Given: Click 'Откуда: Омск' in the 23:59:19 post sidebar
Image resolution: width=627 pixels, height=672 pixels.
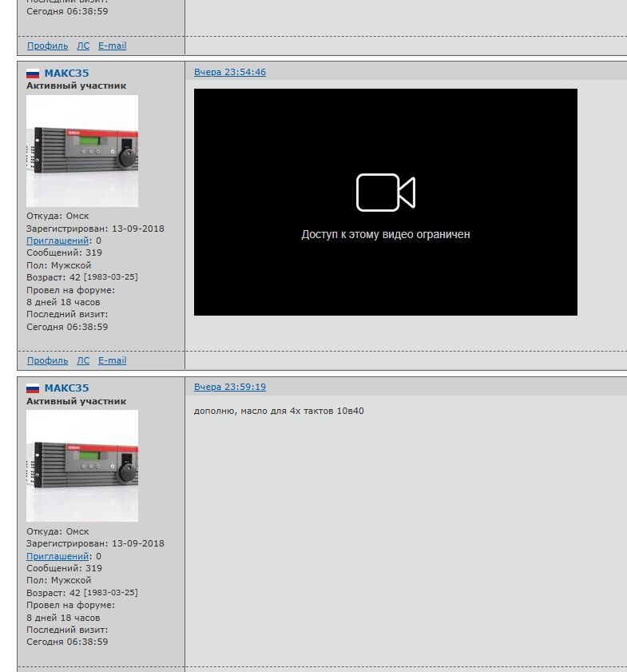Looking at the screenshot, I should [x=58, y=531].
